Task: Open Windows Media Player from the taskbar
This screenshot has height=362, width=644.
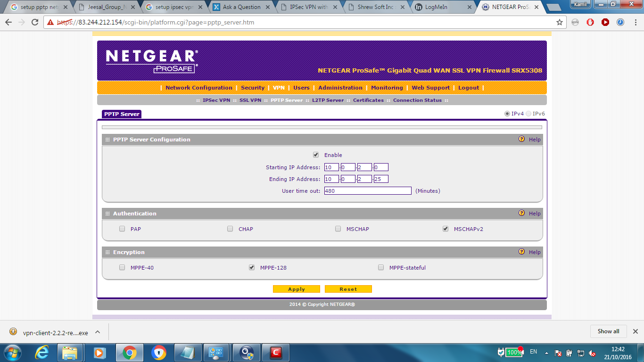Action: (x=99, y=353)
